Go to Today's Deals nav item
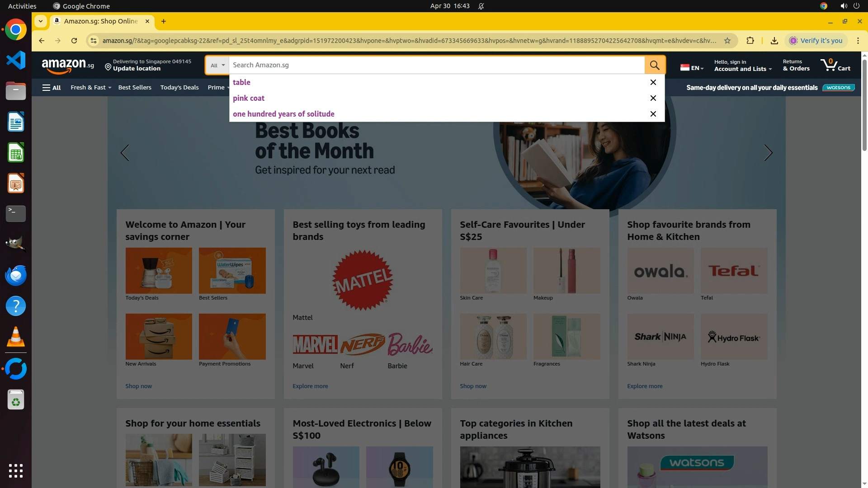The image size is (868, 488). click(x=179, y=88)
